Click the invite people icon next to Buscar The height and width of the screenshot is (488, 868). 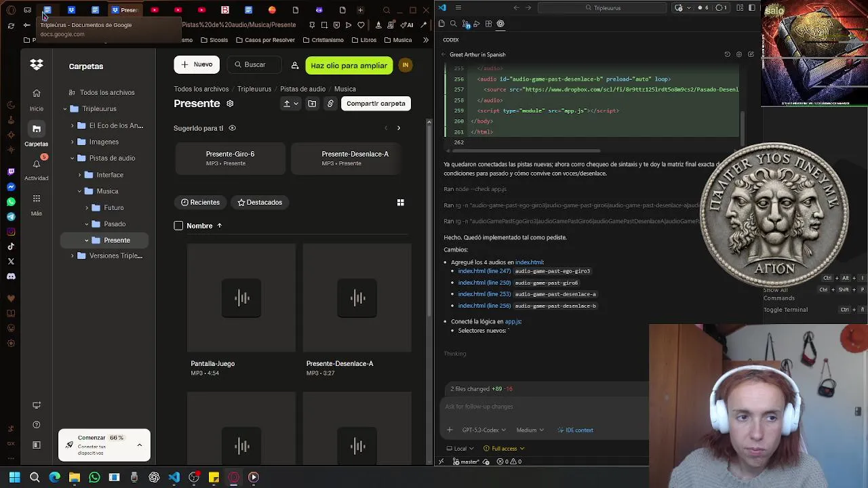click(295, 65)
